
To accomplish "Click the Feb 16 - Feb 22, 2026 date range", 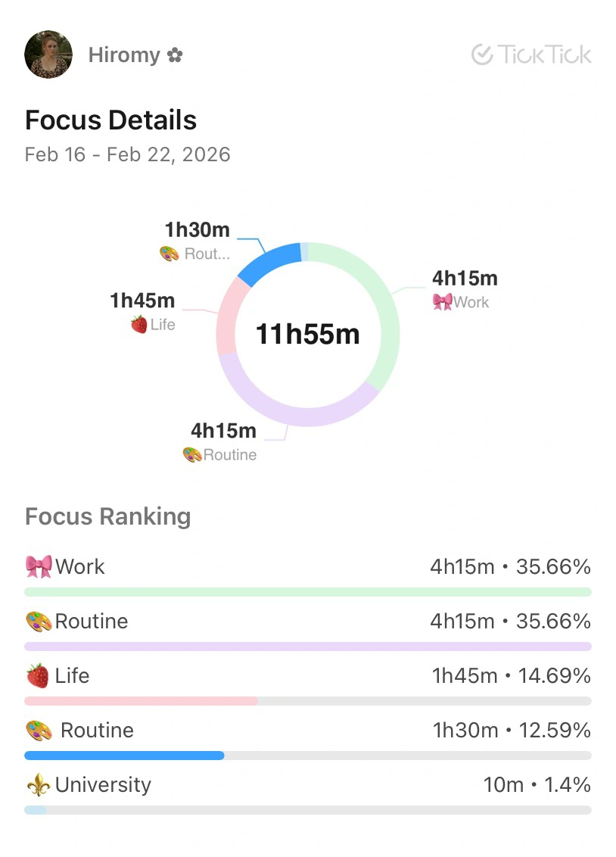I will (127, 155).
